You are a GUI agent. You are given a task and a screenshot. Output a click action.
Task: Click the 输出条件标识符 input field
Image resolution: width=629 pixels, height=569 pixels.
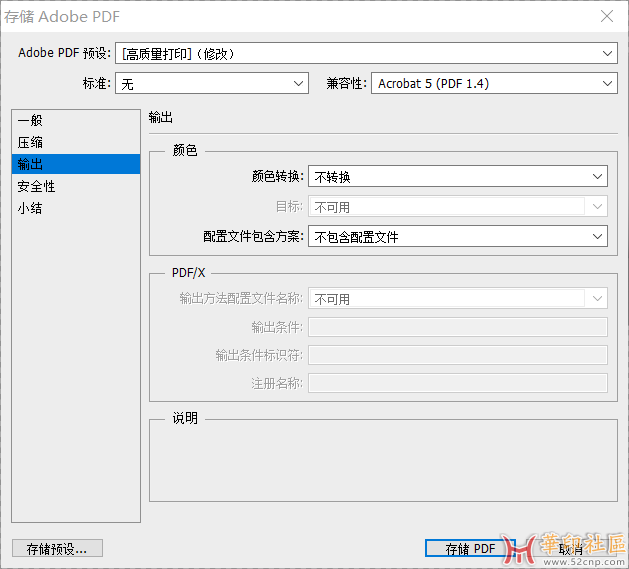(x=458, y=355)
